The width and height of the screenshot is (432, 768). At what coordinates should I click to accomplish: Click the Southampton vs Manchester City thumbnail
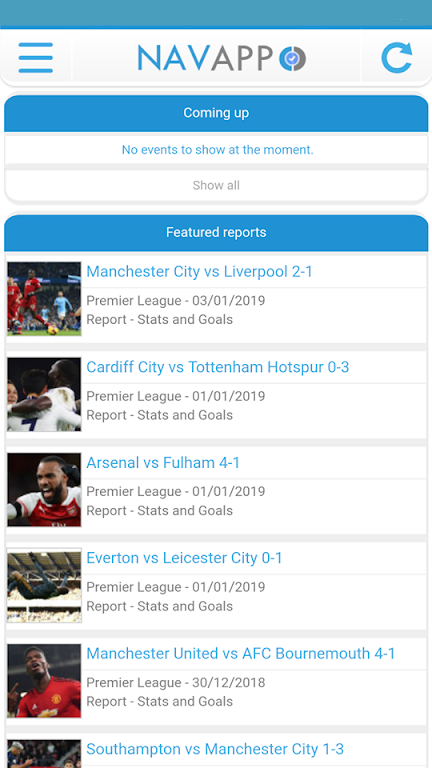[44, 754]
